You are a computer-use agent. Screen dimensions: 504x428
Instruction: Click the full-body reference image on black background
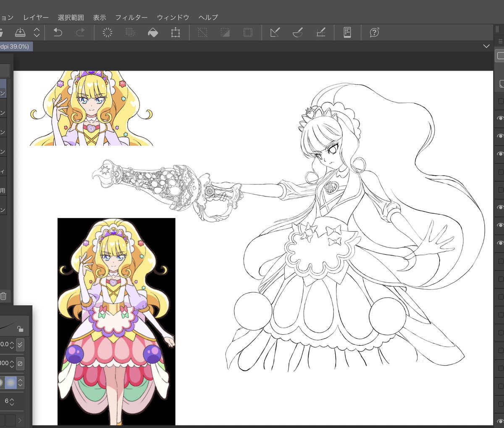[116, 321]
